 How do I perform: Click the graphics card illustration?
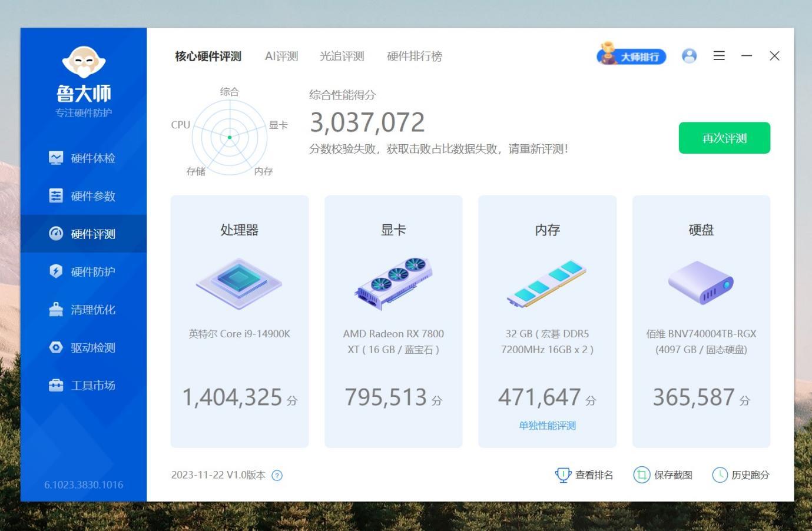[393, 283]
